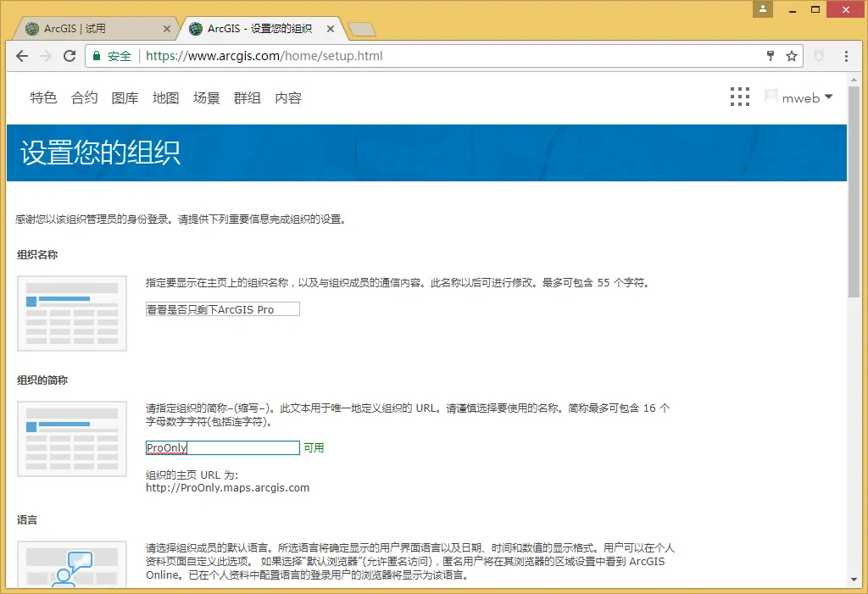Screen dimensions: 868x594
Task: Open the saved password key icon
Action: click(770, 55)
